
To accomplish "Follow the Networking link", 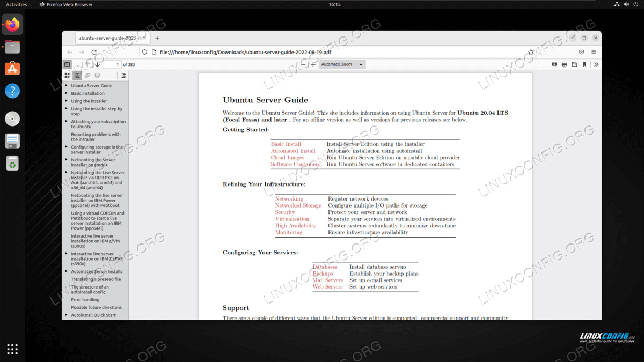I will coord(289,199).
